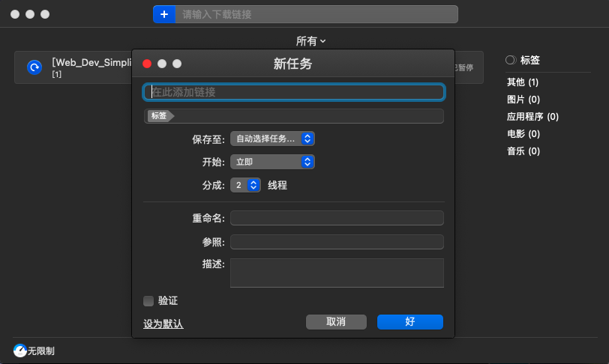
Task: Toggle the 标签 radio button in sidebar
Action: click(510, 60)
